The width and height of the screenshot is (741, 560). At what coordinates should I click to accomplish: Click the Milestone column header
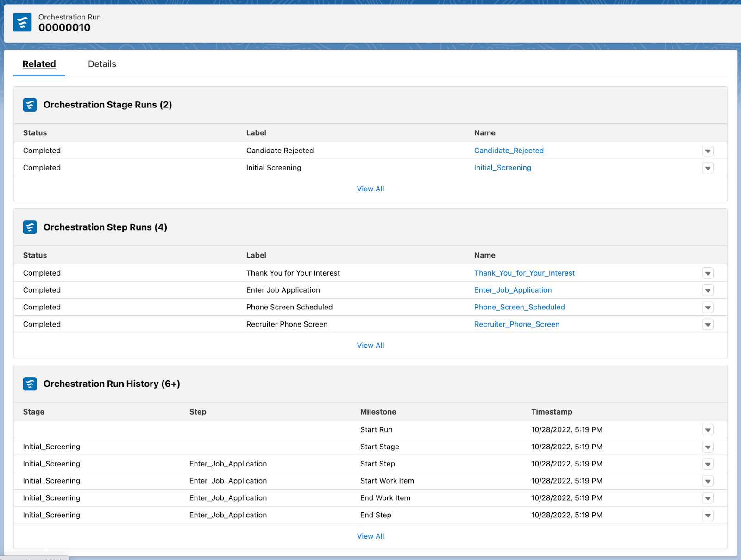tap(378, 412)
